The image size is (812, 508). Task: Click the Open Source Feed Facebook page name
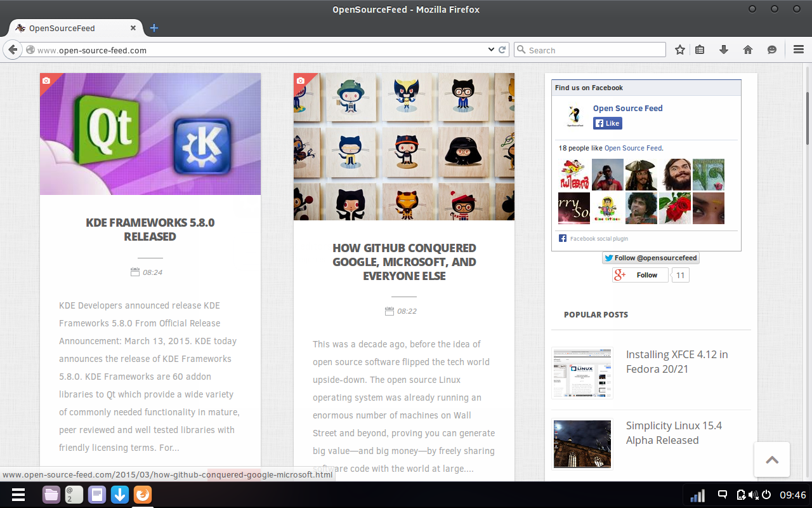pyautogui.click(x=627, y=108)
